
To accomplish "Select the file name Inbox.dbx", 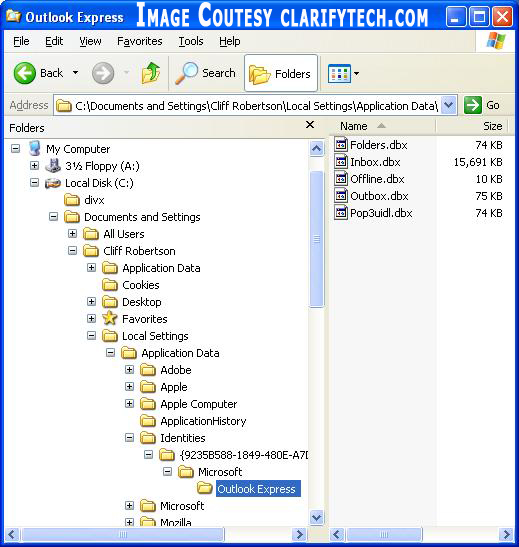I will pos(375,162).
